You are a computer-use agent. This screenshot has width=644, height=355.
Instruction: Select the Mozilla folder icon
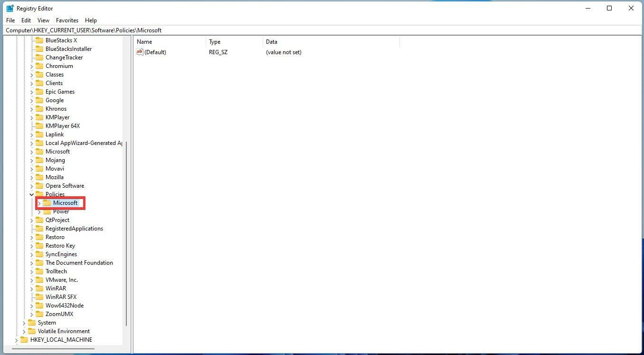point(40,177)
